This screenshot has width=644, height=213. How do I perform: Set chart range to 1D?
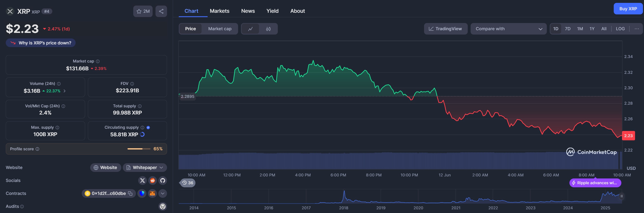coord(555,29)
